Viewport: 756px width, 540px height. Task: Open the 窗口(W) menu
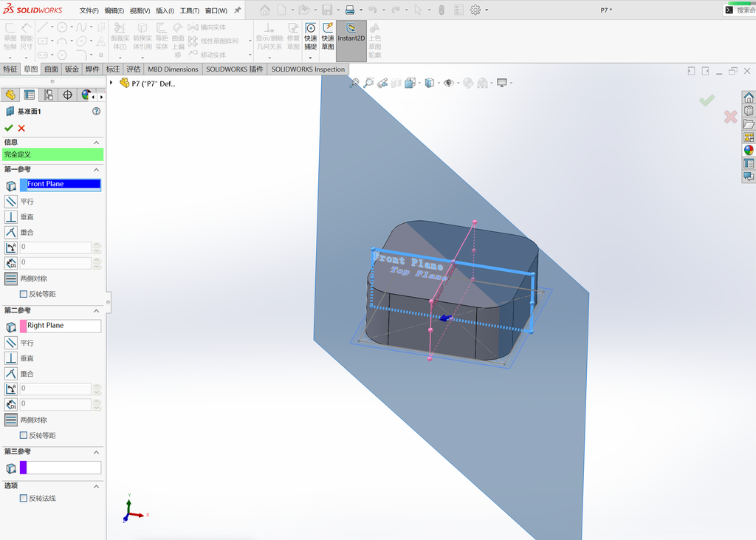tap(216, 10)
